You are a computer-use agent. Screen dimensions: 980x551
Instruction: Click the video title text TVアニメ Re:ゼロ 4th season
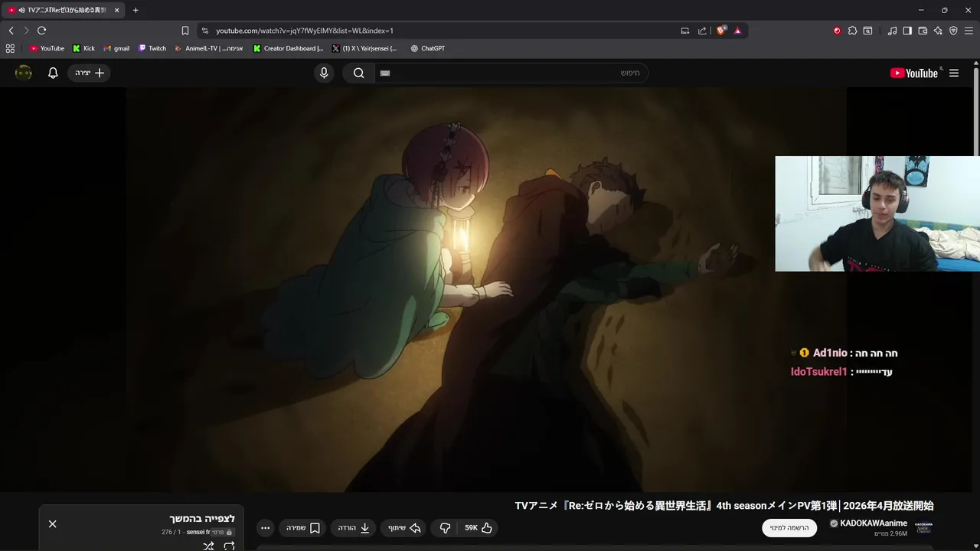(724, 506)
